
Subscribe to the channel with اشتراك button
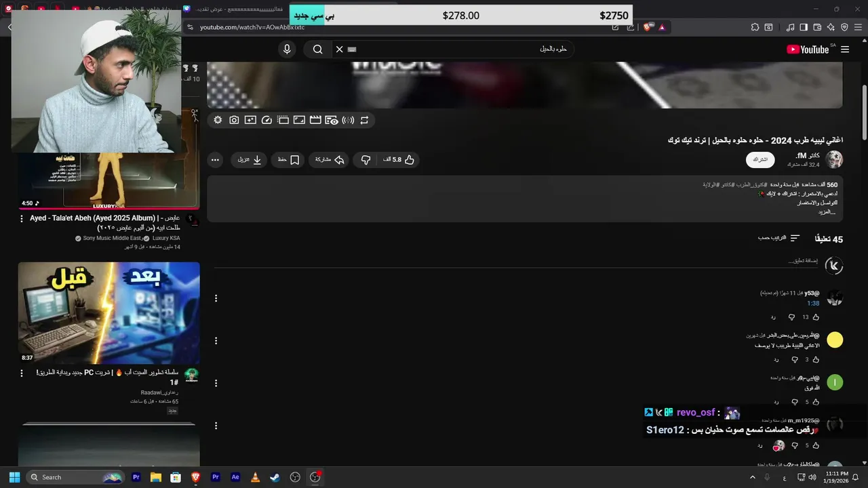click(760, 160)
